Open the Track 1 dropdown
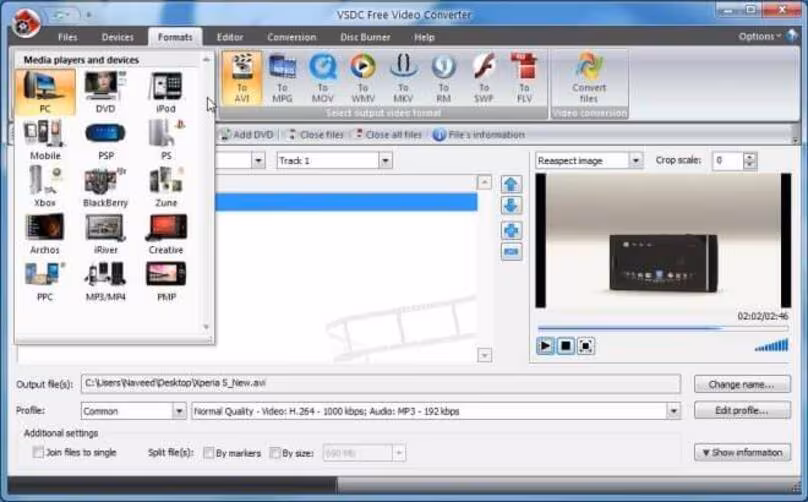Image resolution: width=808 pixels, height=502 pixels. [x=385, y=161]
